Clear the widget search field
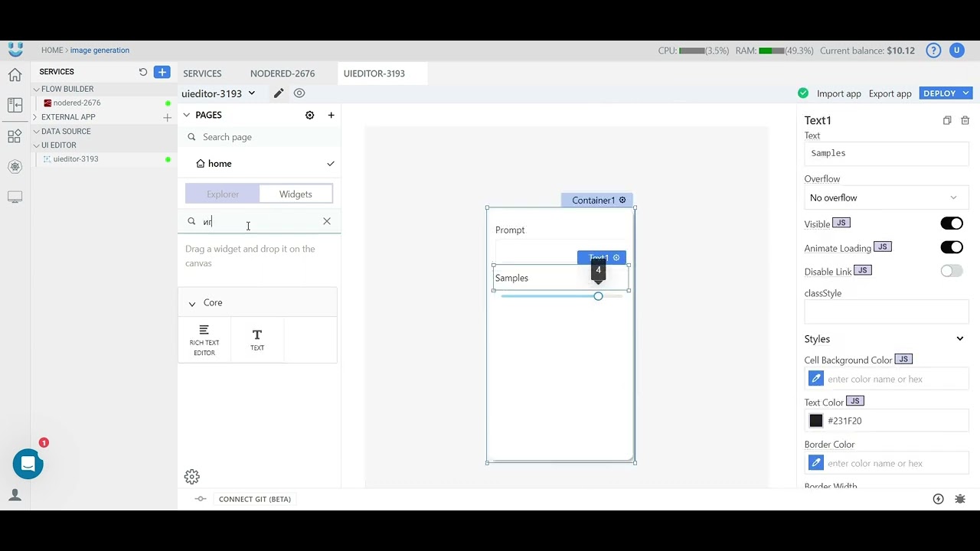 pos(327,221)
